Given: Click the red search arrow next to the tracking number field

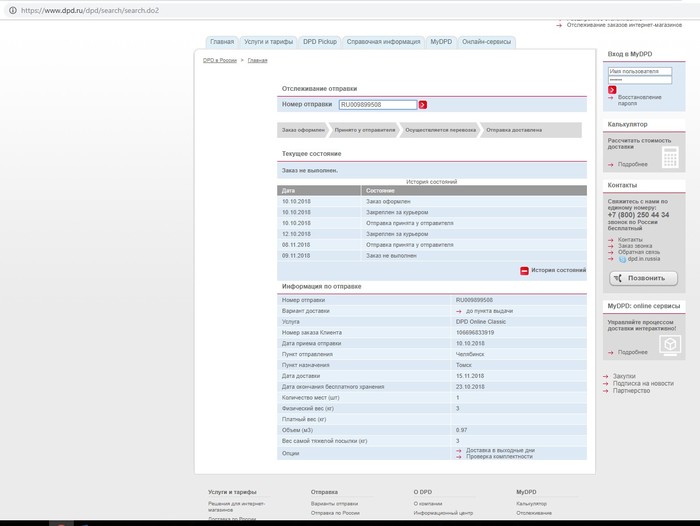Looking at the screenshot, I should click(x=423, y=104).
